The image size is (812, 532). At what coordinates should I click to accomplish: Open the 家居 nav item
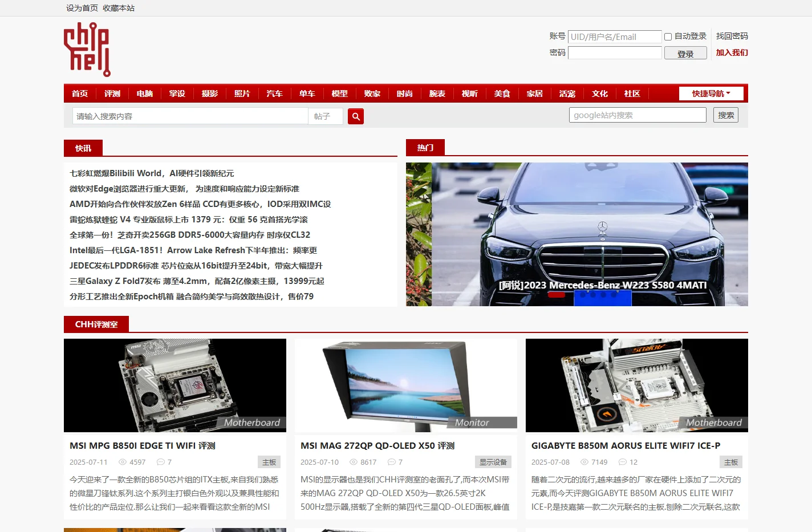tap(535, 94)
